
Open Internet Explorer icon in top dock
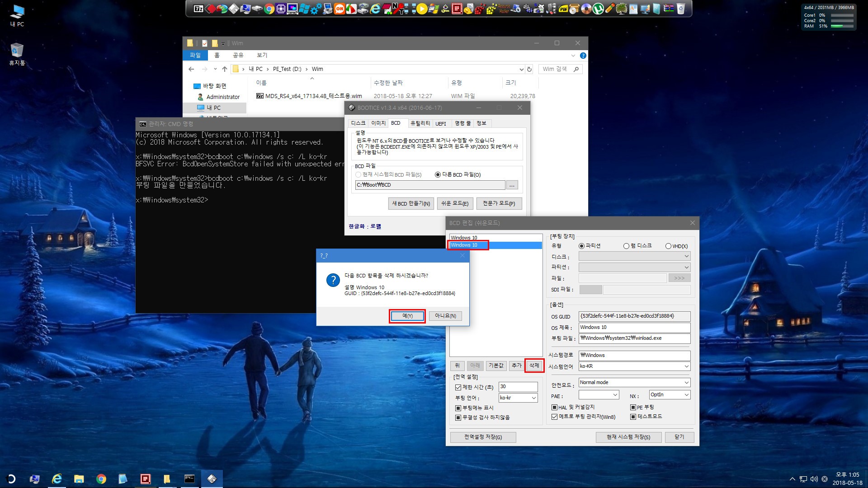click(375, 9)
